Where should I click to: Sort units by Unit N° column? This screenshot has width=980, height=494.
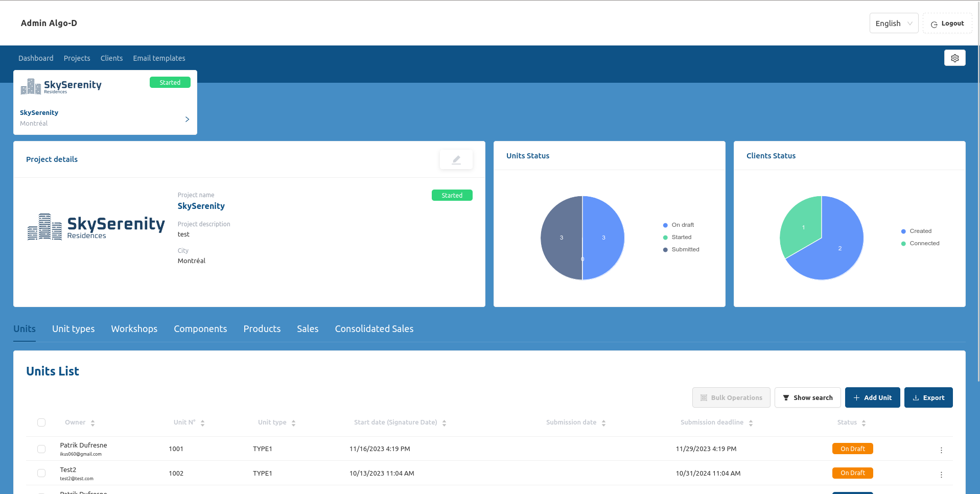click(x=202, y=423)
